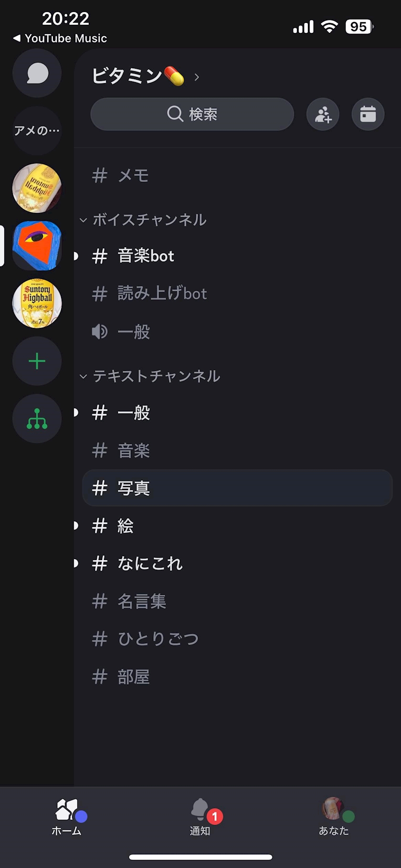This screenshot has height=868, width=401.
Task: Tap the invite members icon
Action: [323, 115]
